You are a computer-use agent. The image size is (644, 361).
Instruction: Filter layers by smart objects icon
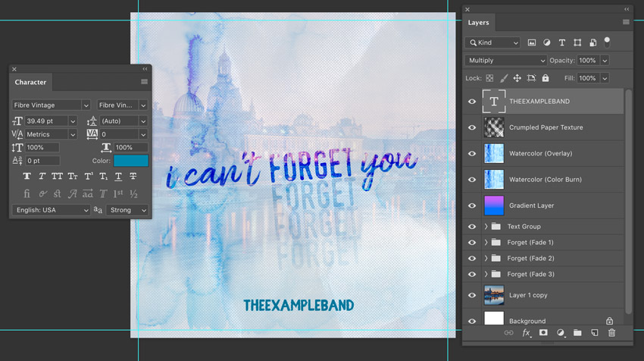click(x=592, y=42)
